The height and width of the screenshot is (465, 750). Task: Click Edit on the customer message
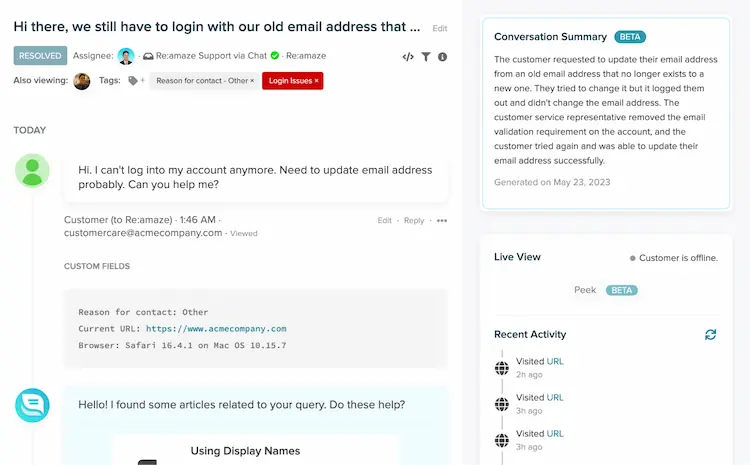[x=385, y=221]
